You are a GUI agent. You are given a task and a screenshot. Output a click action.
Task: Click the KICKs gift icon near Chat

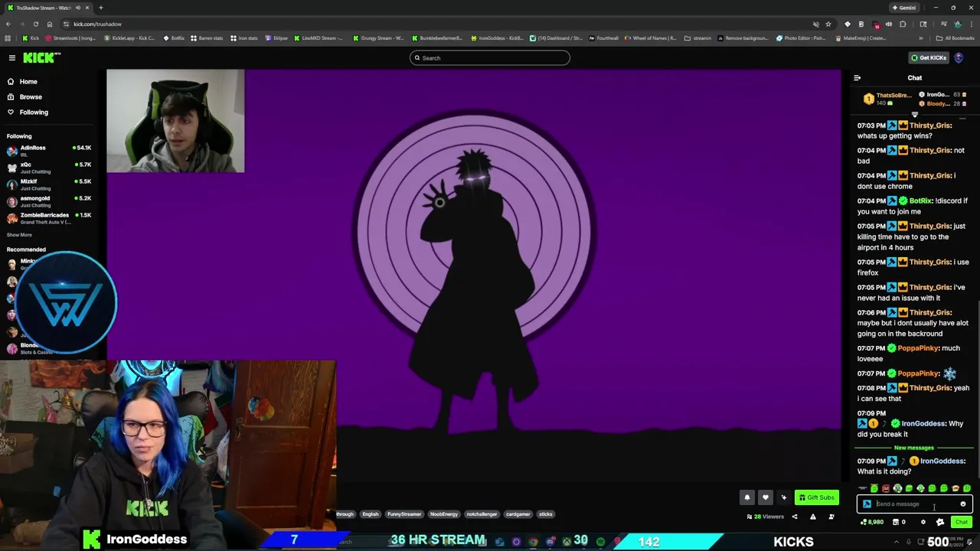[940, 522]
